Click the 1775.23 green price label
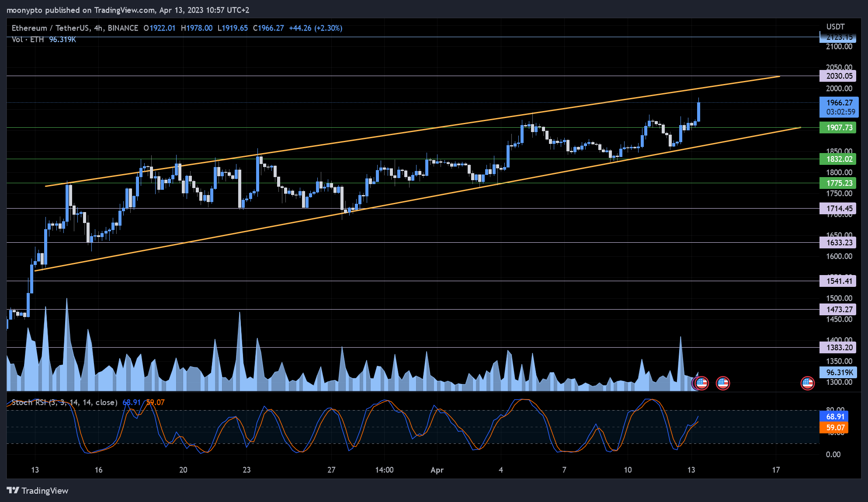This screenshot has height=502, width=868. tap(838, 183)
